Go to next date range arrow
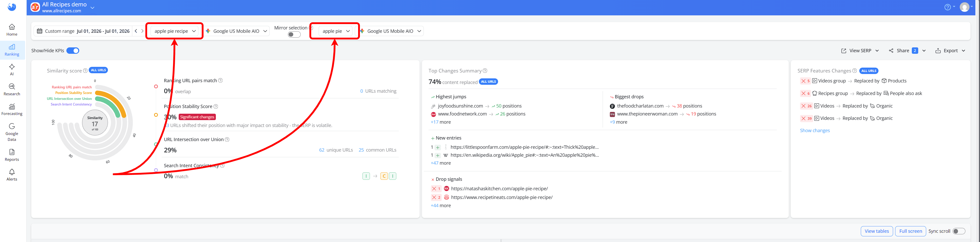Image resolution: width=980 pixels, height=242 pixels. pos(142,31)
